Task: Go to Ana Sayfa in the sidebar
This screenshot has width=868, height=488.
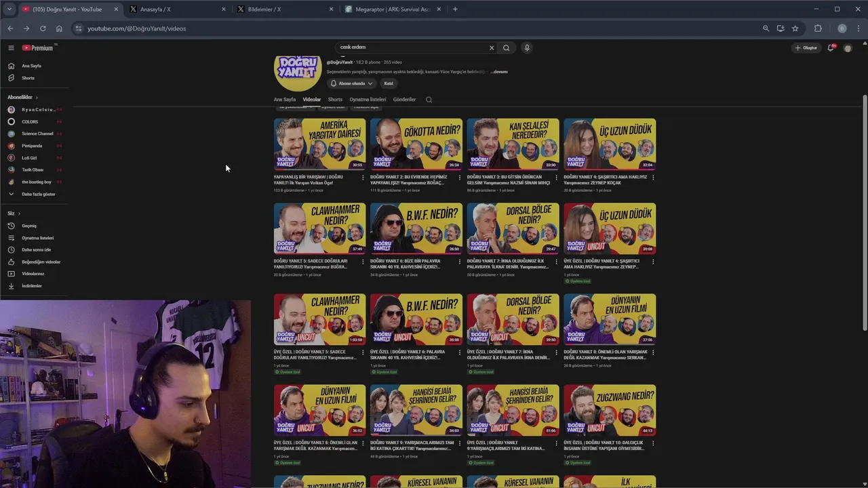Action: 32,66
